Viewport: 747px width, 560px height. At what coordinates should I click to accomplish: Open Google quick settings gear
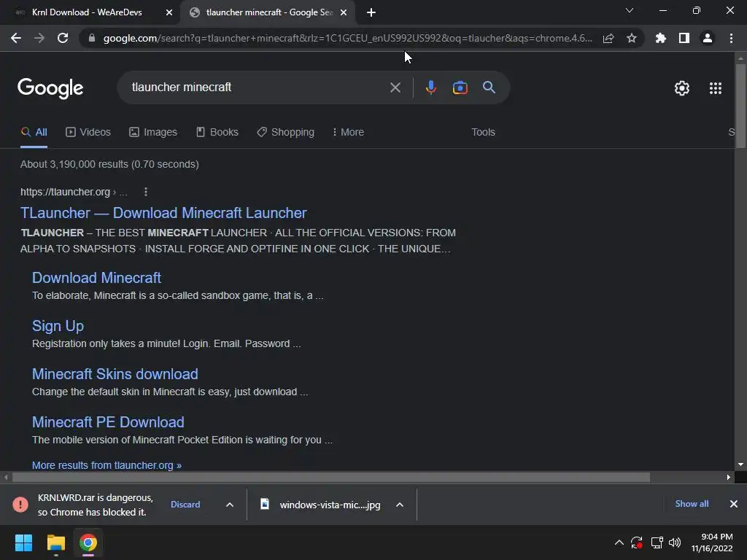(x=682, y=88)
